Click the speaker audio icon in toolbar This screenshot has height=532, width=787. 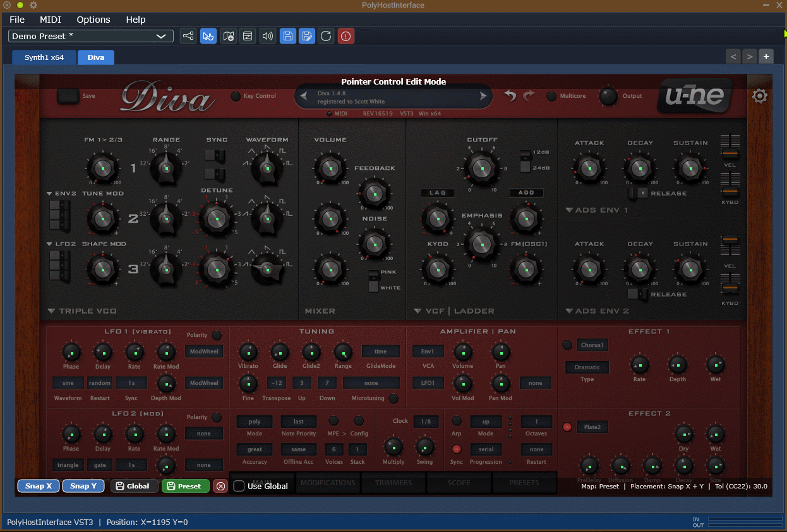(267, 36)
